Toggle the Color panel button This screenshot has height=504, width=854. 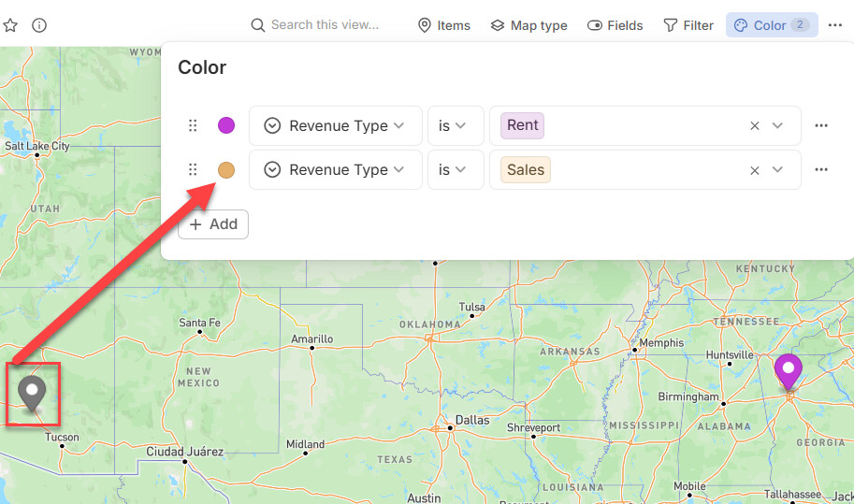click(x=772, y=25)
